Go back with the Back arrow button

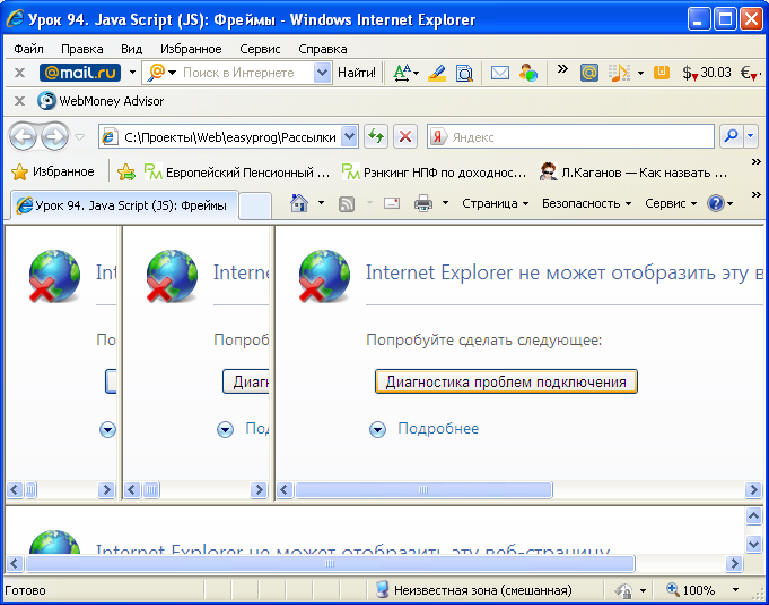pos(23,137)
